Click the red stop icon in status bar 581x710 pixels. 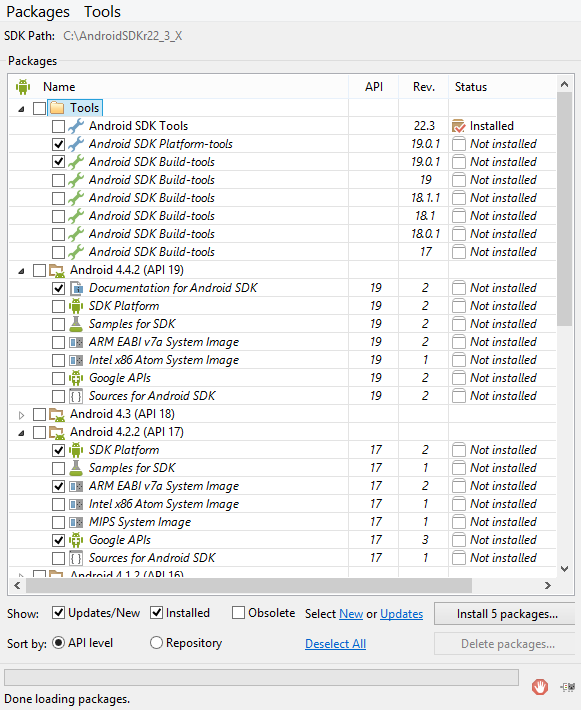[x=540, y=687]
